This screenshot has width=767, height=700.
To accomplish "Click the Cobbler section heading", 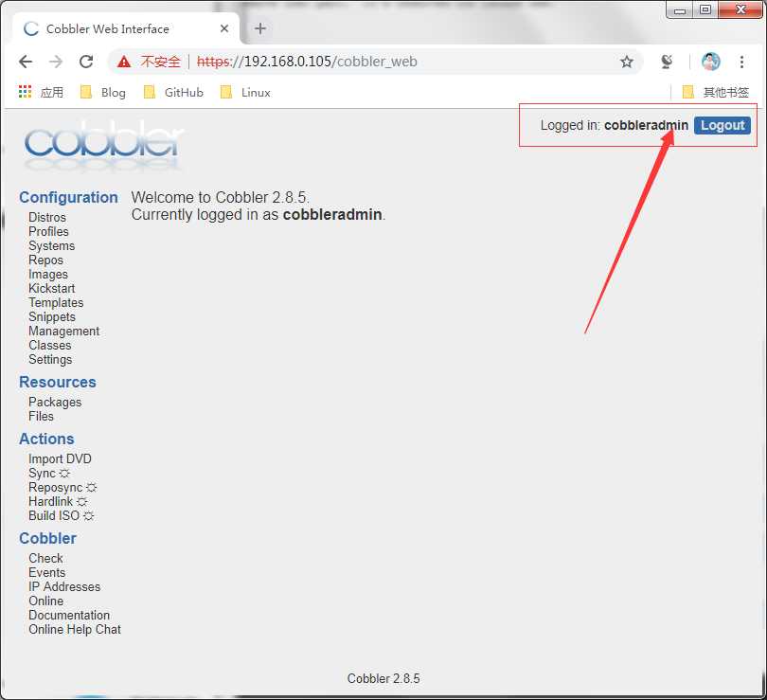I will (x=47, y=538).
